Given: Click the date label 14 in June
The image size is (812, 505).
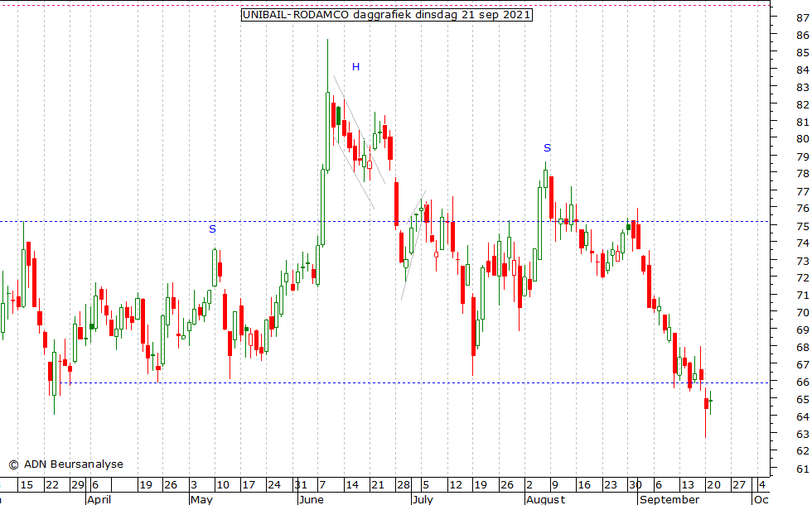Looking at the screenshot, I should point(352,485).
